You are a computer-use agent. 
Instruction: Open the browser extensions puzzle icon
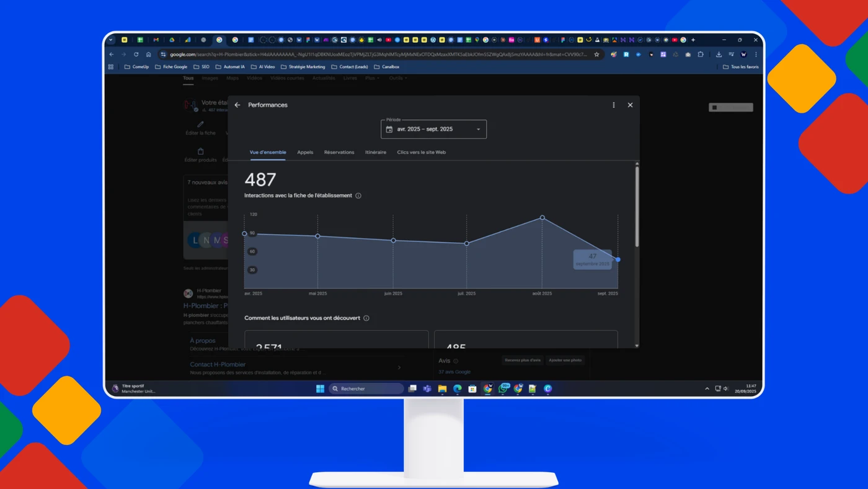click(x=700, y=55)
